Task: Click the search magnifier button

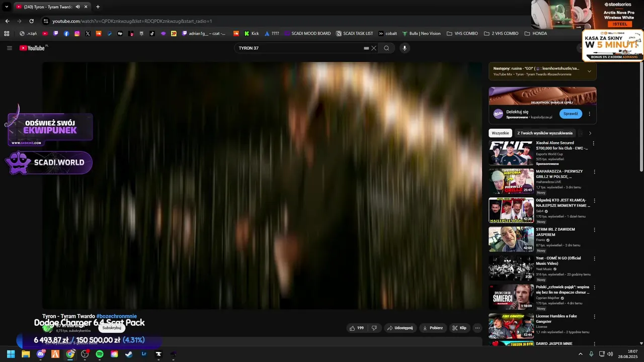Action: coord(386,48)
